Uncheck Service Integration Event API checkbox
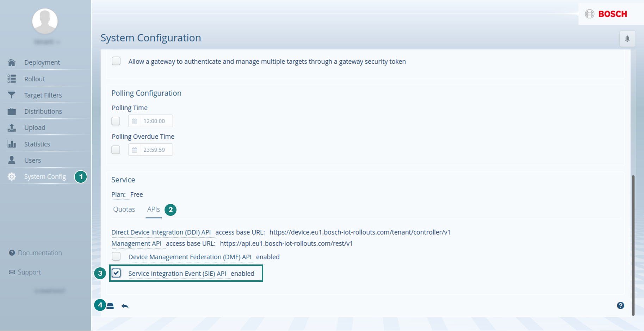Screen dimensions: 644x331 (x=116, y=273)
